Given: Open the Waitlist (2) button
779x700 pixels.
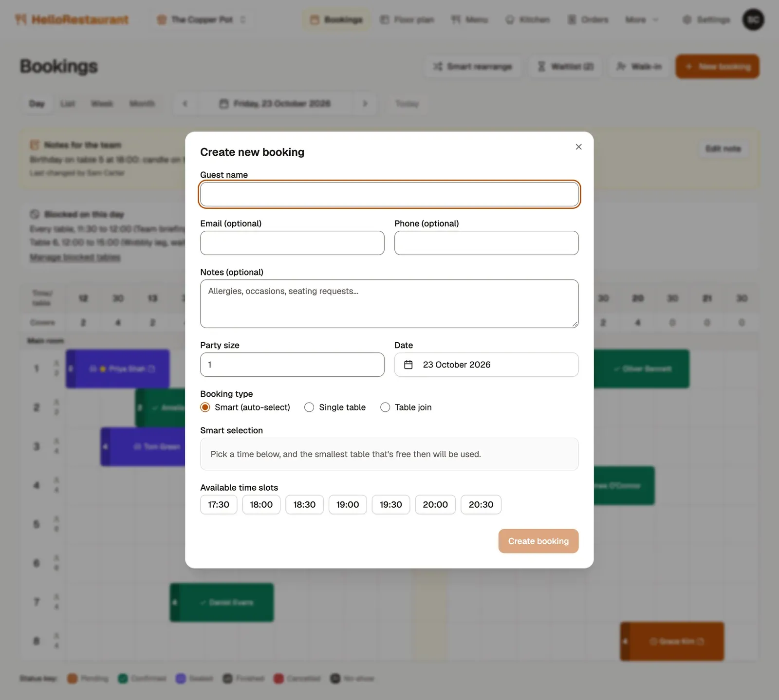Looking at the screenshot, I should (565, 66).
